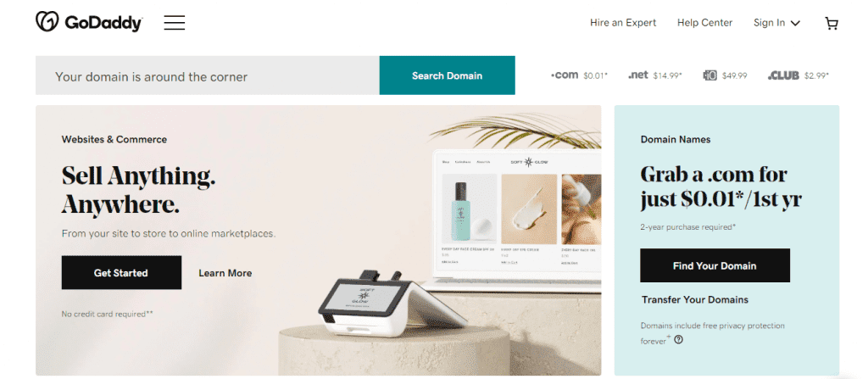868x379 pixels.
Task: Select the .net domain price
Action: (668, 75)
